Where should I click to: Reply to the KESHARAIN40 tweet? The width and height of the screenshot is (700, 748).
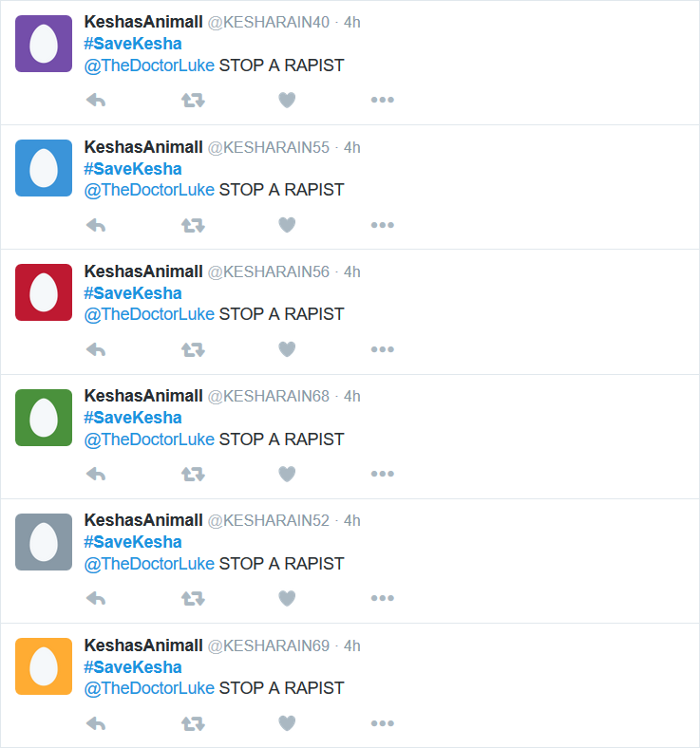pos(96,101)
